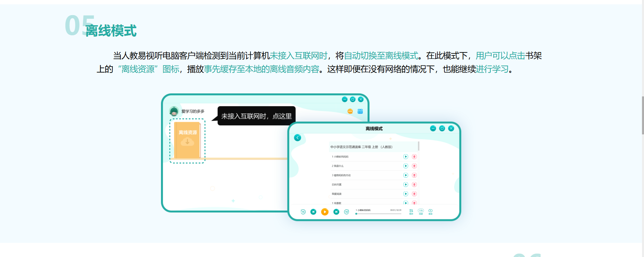Play the 我爱阅读 track

[406, 194]
